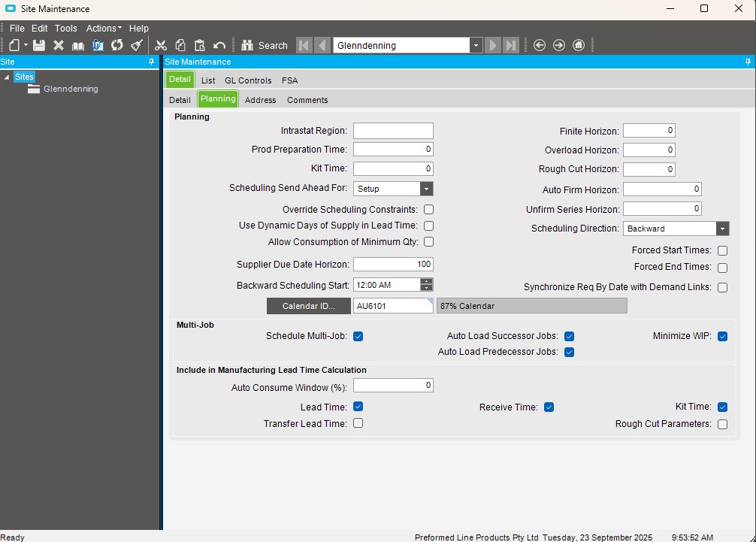Expand the Scheduling Direction dropdown
This screenshot has width=756, height=542.
coord(722,229)
